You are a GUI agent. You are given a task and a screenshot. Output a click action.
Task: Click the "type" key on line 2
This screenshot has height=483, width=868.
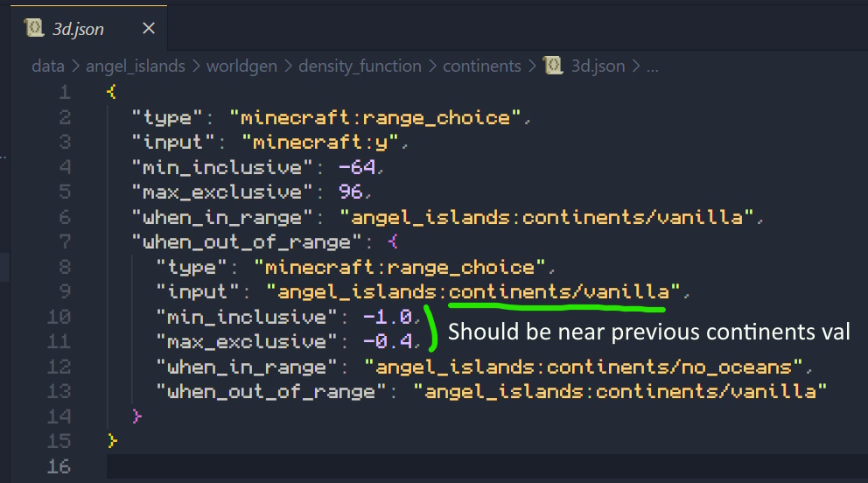point(168,117)
